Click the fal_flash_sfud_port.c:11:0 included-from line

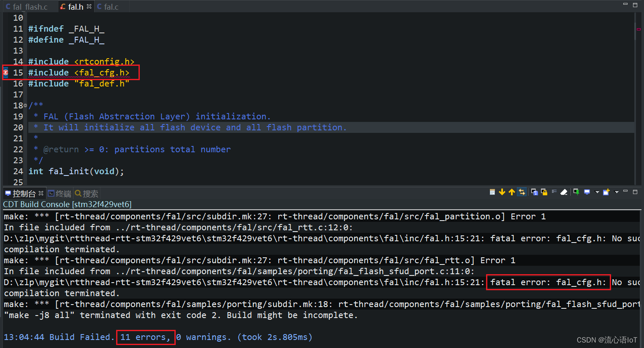[x=239, y=271]
